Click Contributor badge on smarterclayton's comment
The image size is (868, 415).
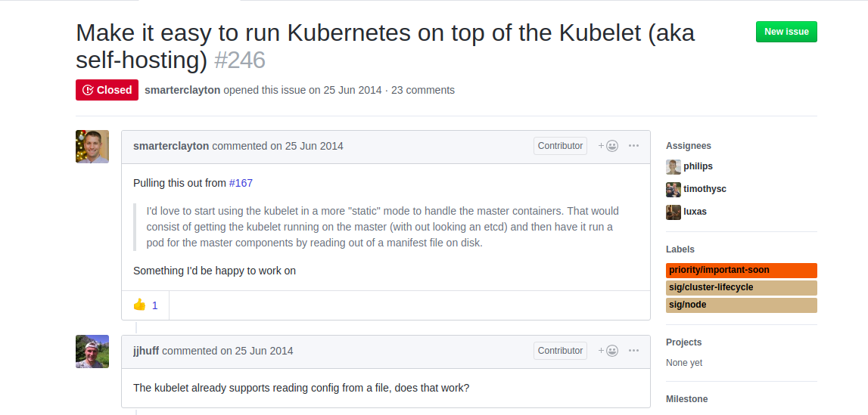(x=560, y=146)
